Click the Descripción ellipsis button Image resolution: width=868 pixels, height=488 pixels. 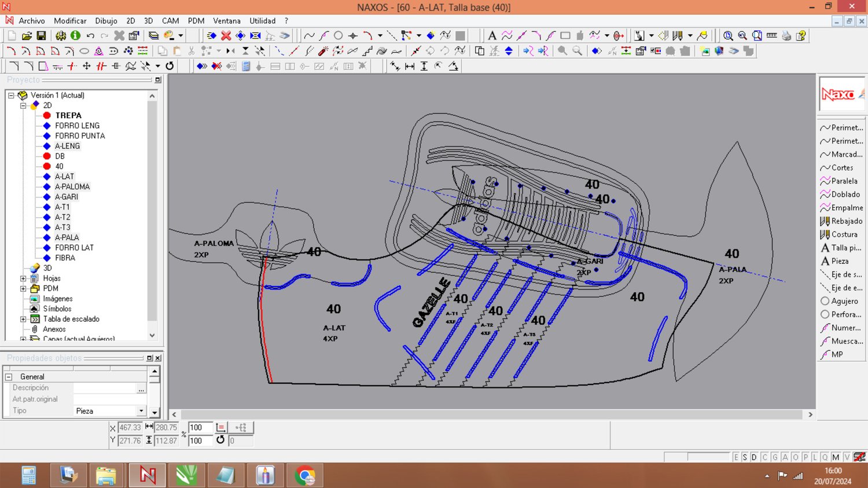(x=141, y=388)
